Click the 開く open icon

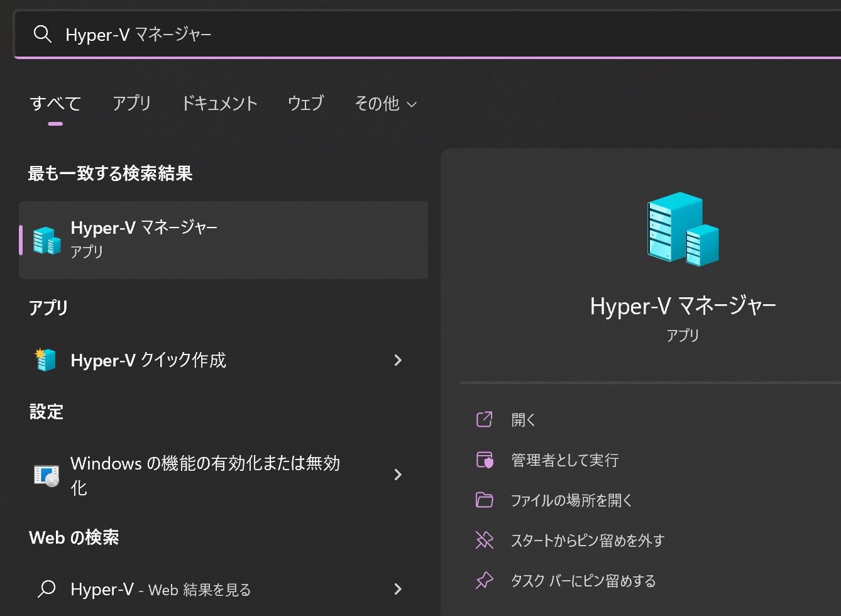[484, 419]
